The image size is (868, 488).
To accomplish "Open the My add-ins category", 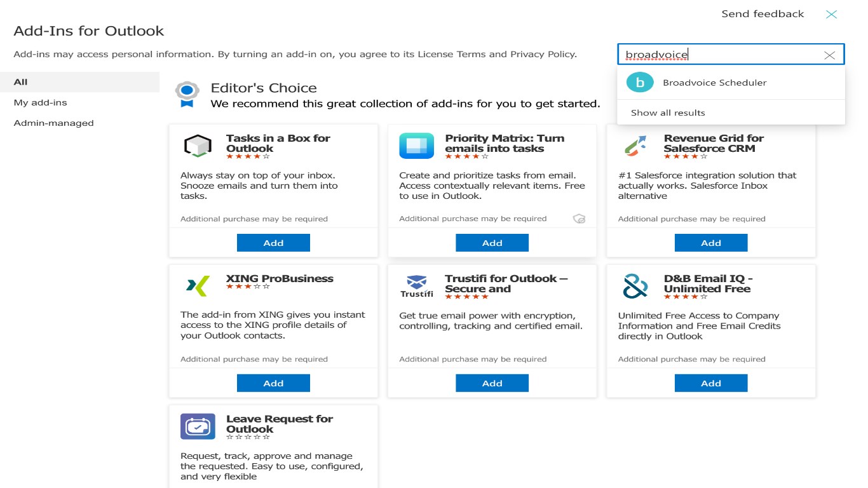I will [x=40, y=102].
